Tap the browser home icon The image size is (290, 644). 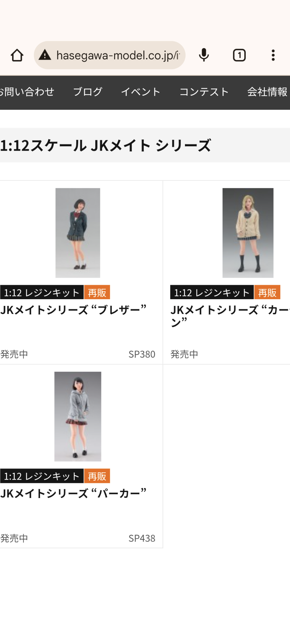(x=17, y=55)
